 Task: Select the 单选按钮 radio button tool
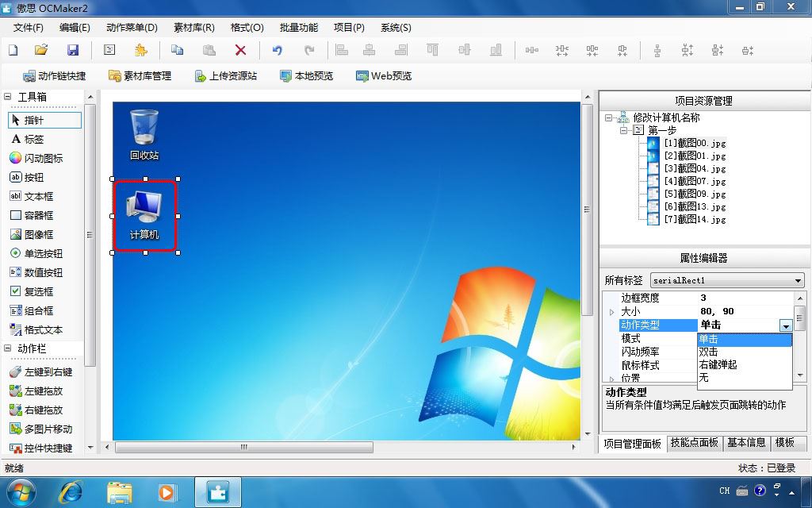coord(36,253)
